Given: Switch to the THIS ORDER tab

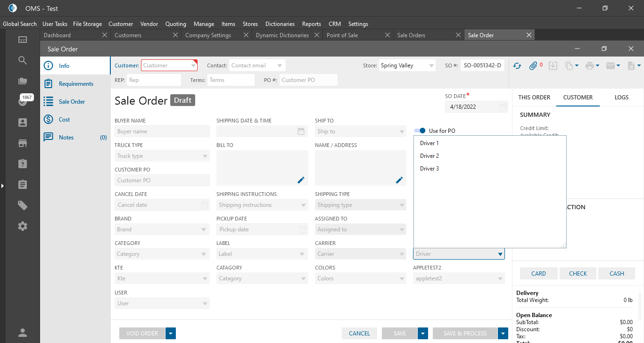Looking at the screenshot, I should [534, 98].
